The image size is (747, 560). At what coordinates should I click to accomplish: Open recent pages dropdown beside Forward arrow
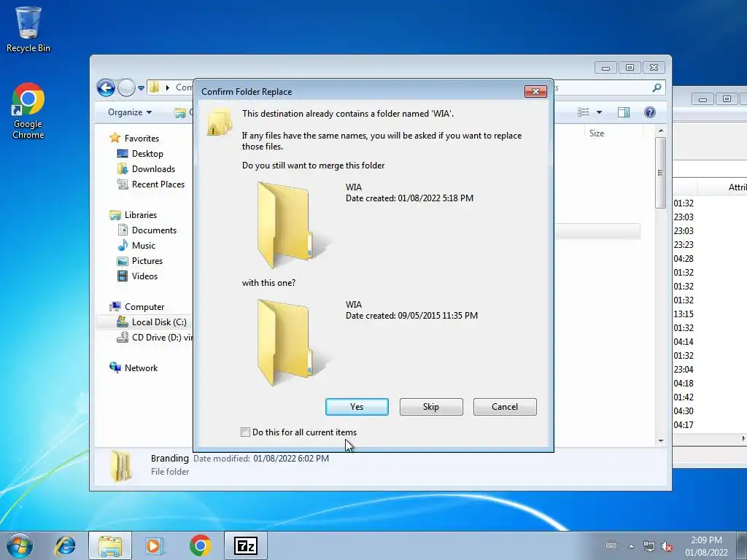(x=141, y=88)
